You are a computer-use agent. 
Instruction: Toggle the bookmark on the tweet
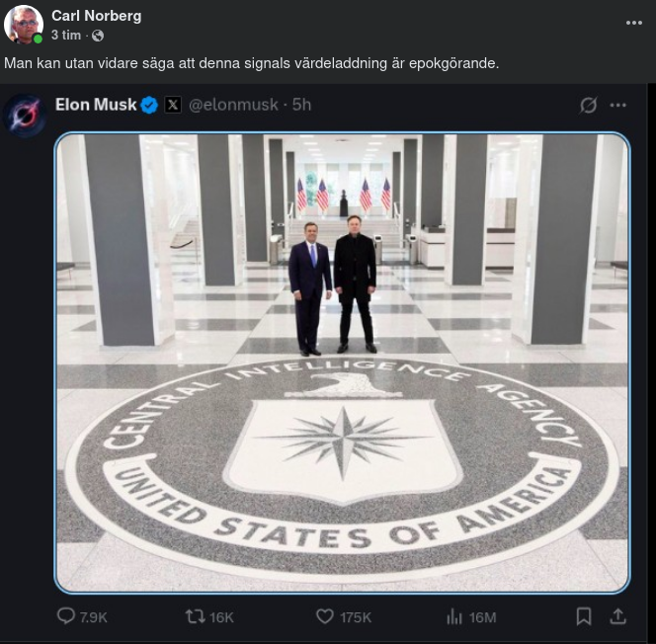click(x=584, y=616)
